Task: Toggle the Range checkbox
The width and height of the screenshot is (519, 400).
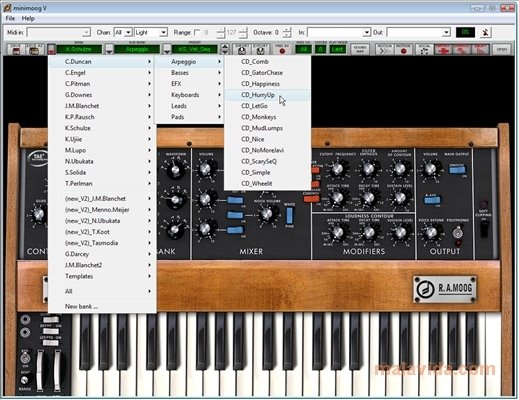Action: coord(197,32)
